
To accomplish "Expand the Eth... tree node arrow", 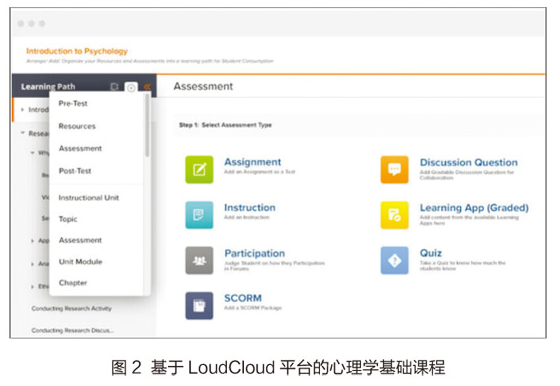I will [x=32, y=286].
